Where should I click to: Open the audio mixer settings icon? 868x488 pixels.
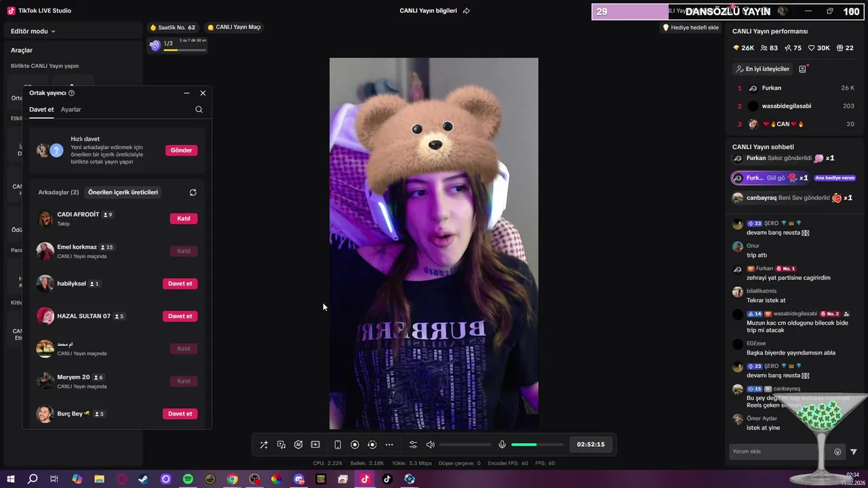(x=413, y=445)
